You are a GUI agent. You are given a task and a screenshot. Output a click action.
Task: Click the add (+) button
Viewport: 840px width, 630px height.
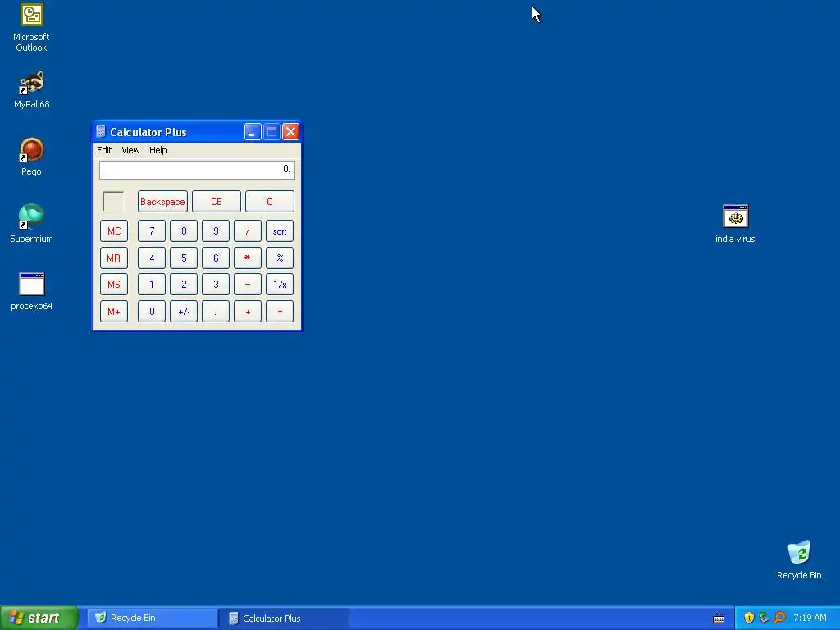tap(248, 311)
